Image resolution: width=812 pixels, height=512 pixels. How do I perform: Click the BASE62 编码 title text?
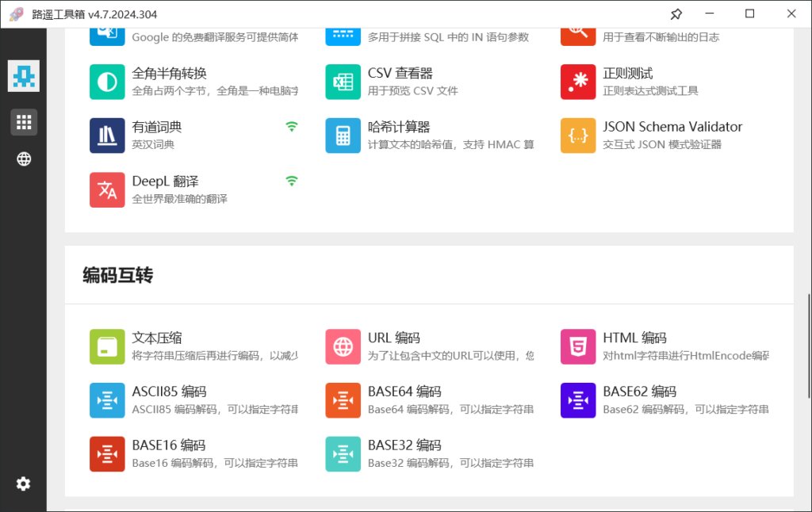click(x=639, y=392)
